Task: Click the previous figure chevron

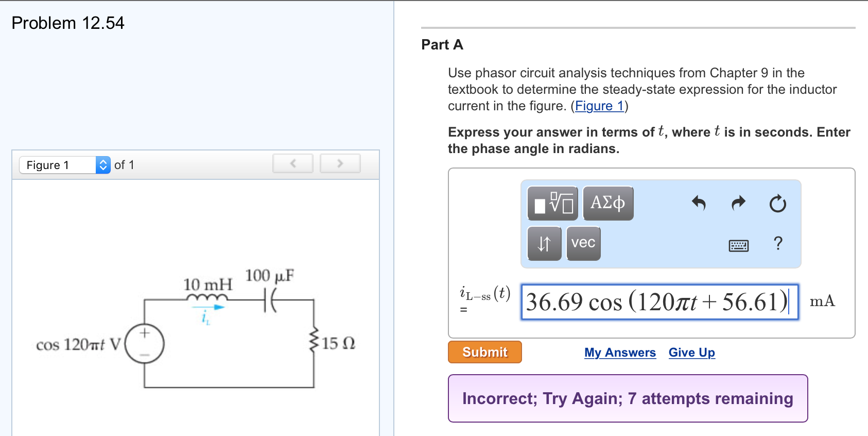Action: tap(292, 163)
